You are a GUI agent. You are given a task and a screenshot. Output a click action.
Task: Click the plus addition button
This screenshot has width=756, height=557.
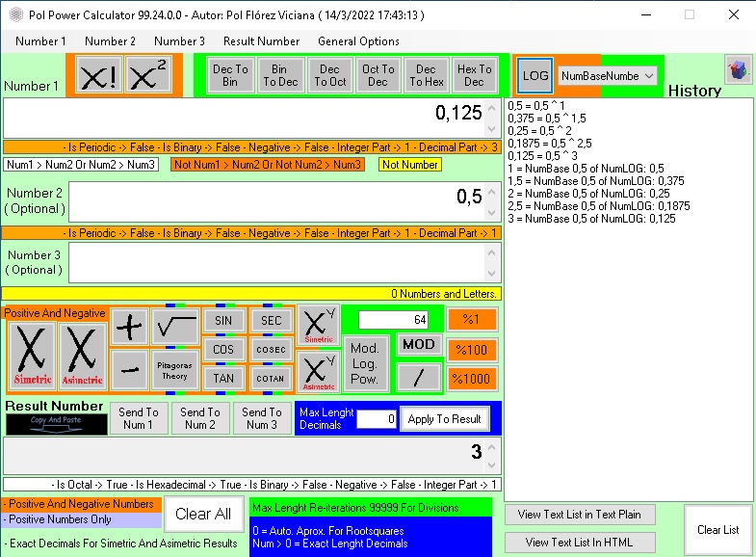point(129,327)
